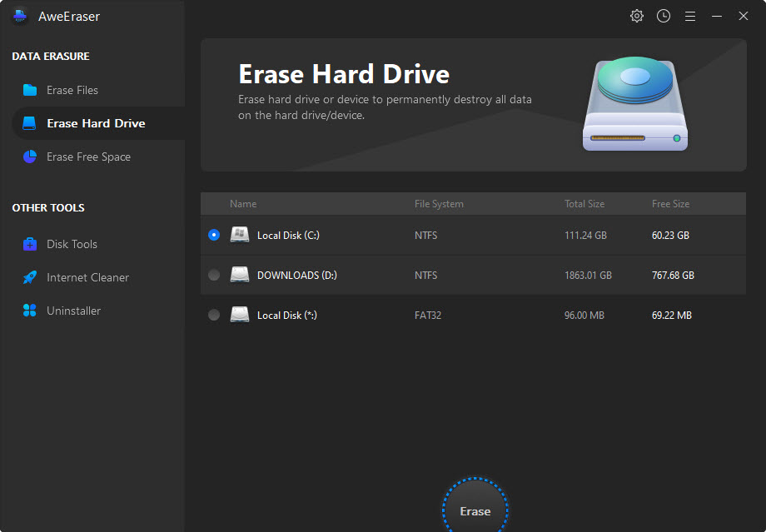Click the Local Disk (C:) name

point(288,235)
